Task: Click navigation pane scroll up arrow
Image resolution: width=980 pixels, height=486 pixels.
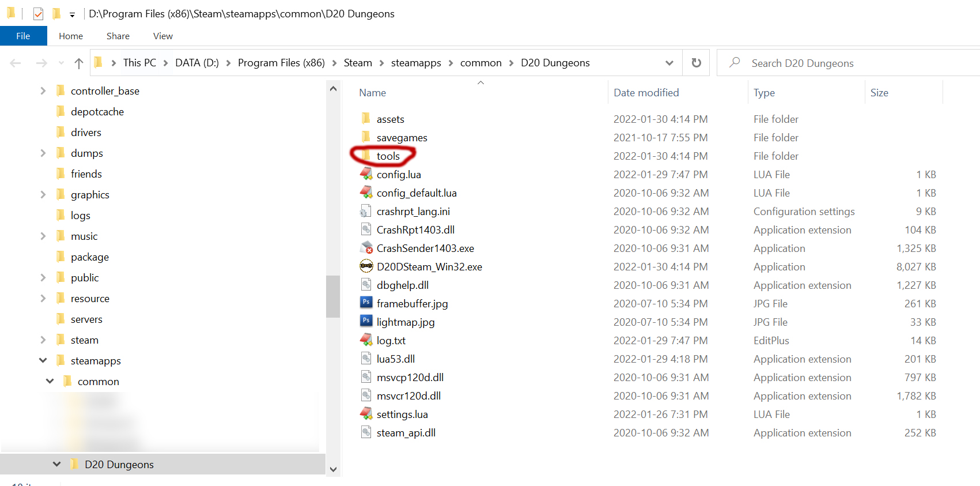Action: tap(333, 89)
